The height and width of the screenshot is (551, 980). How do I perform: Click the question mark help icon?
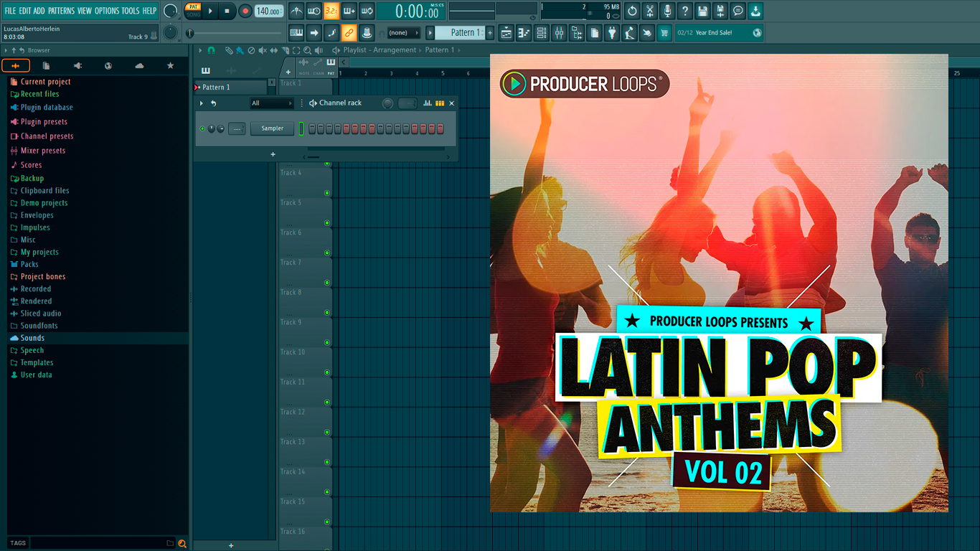(685, 11)
